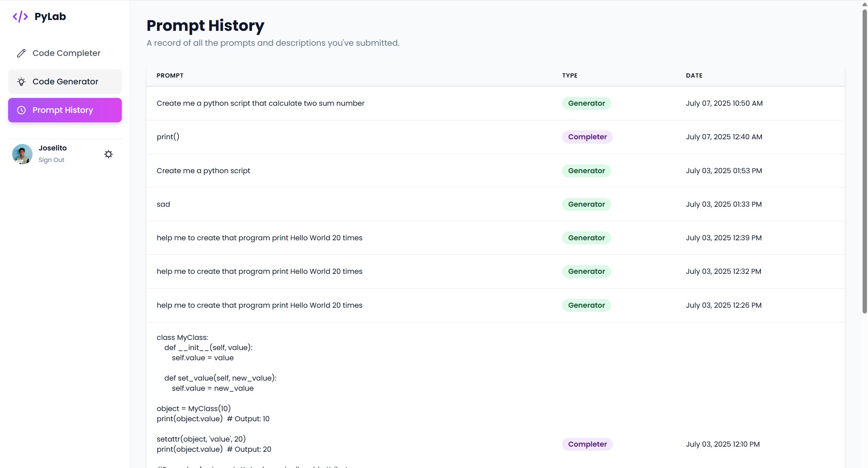Click the TYPE column header
This screenshot has width=868, height=468.
coord(570,76)
